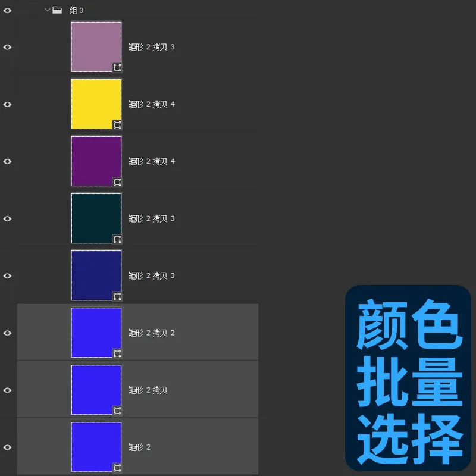
Task: Hide the 矩形 2 拷贝 layer
Action: [x=7, y=390]
